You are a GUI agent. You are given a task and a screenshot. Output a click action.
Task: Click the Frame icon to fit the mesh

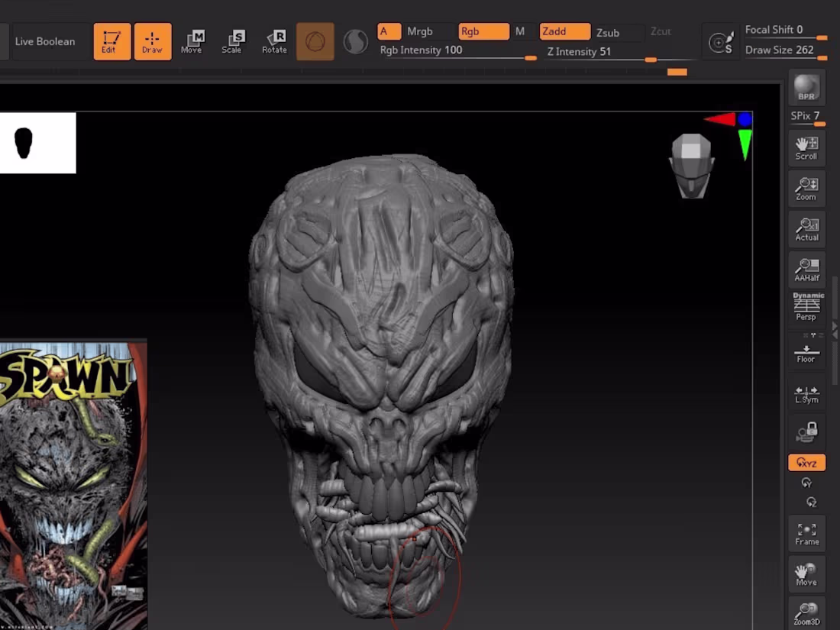point(806,533)
